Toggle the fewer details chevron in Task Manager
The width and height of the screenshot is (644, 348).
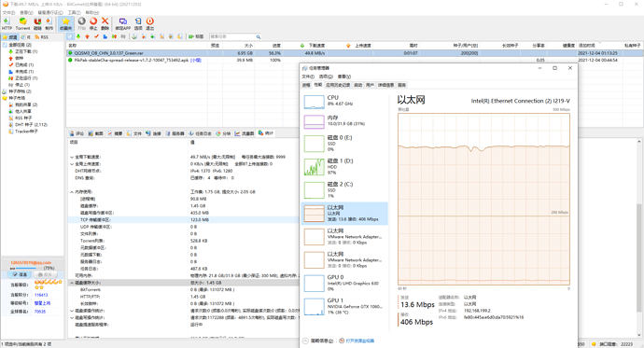[x=305, y=341]
